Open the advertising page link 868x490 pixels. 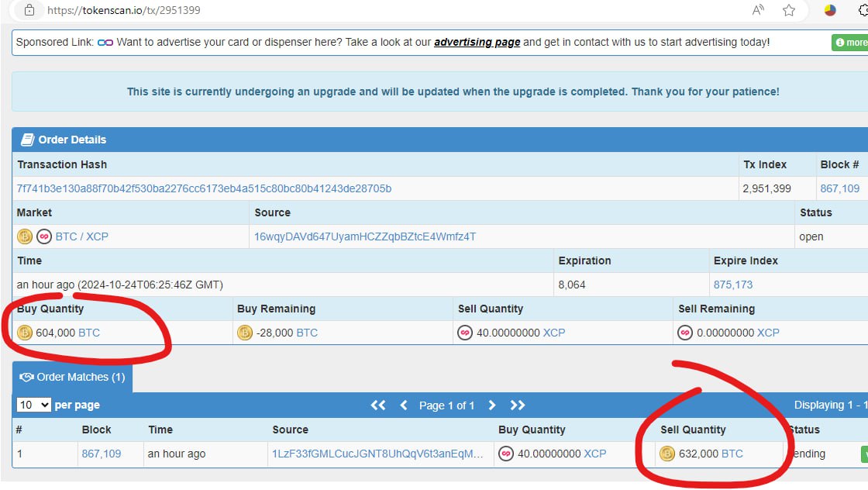(x=477, y=42)
